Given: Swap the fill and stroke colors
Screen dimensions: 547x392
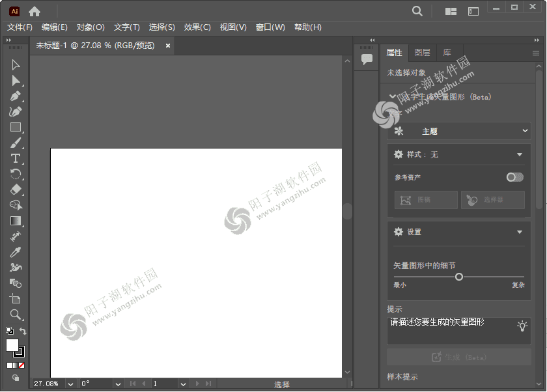Looking at the screenshot, I should pyautogui.click(x=22, y=332).
